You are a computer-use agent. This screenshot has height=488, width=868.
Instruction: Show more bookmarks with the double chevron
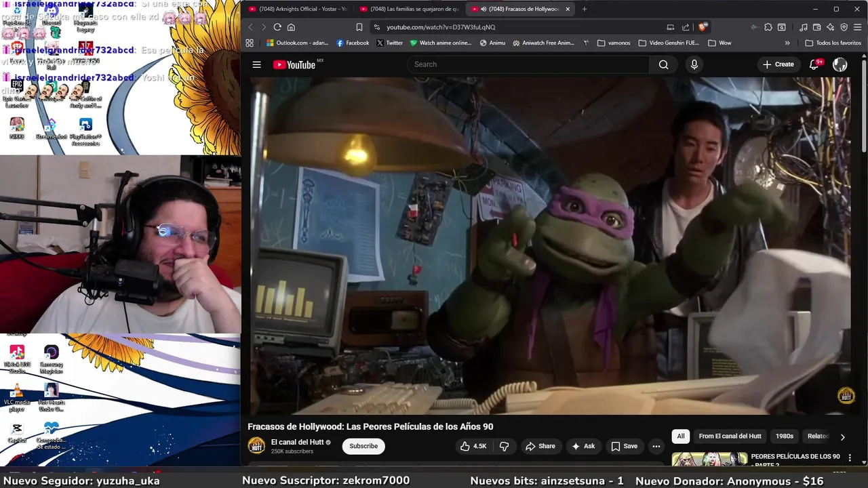pyautogui.click(x=787, y=43)
